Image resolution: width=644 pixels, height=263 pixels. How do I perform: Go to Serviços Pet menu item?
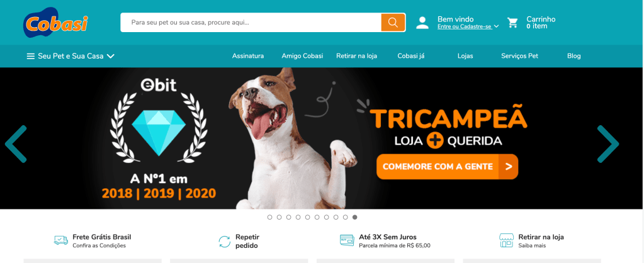click(519, 56)
